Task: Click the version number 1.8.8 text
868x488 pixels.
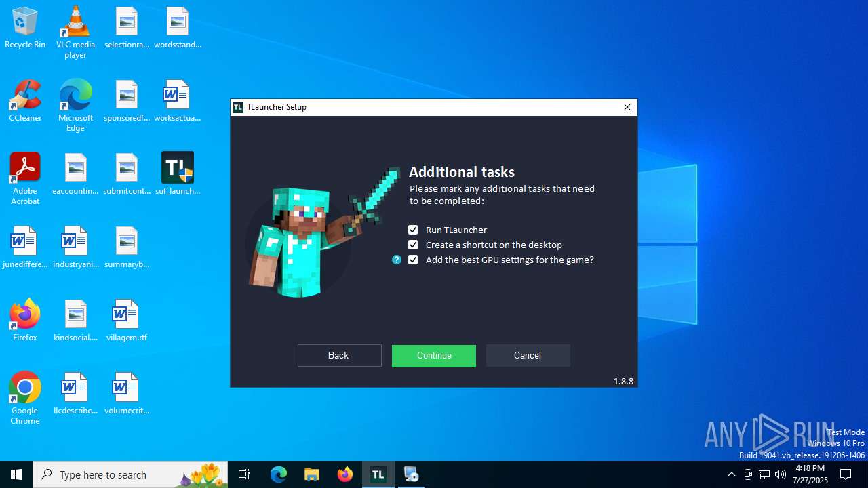Action: (x=623, y=381)
